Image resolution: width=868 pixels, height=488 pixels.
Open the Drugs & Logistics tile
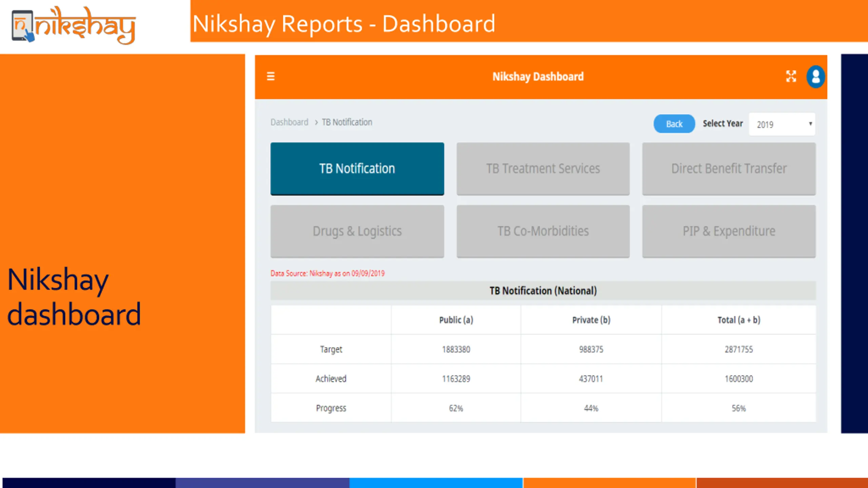click(357, 231)
